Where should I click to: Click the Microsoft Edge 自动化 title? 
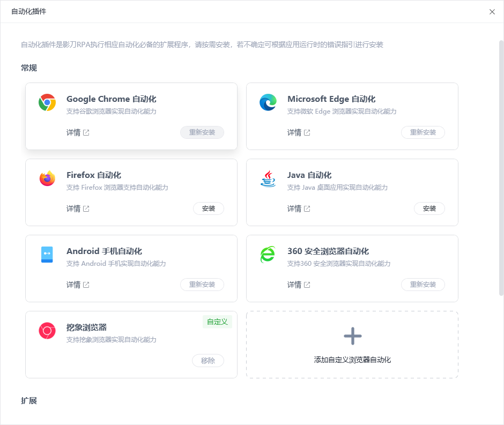331,99
